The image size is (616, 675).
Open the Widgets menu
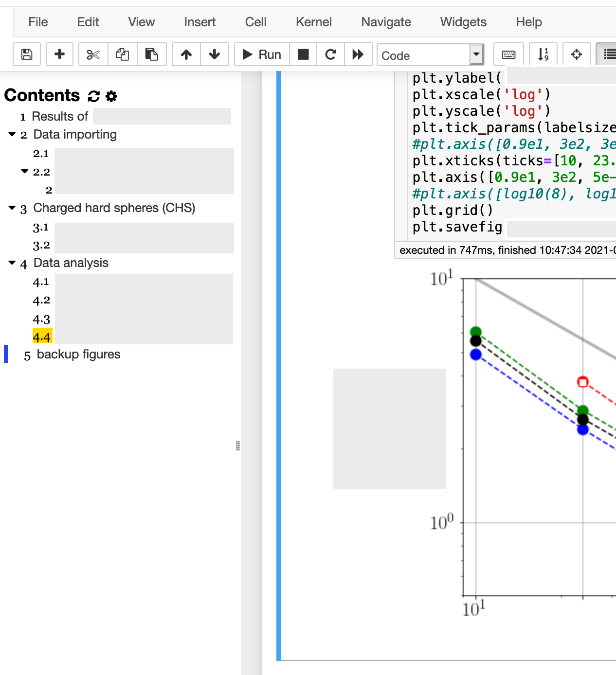(x=463, y=22)
